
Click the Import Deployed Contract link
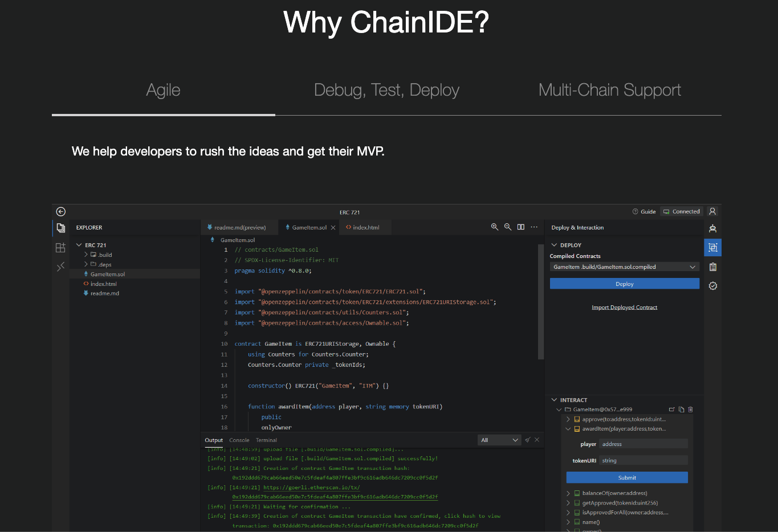point(624,308)
